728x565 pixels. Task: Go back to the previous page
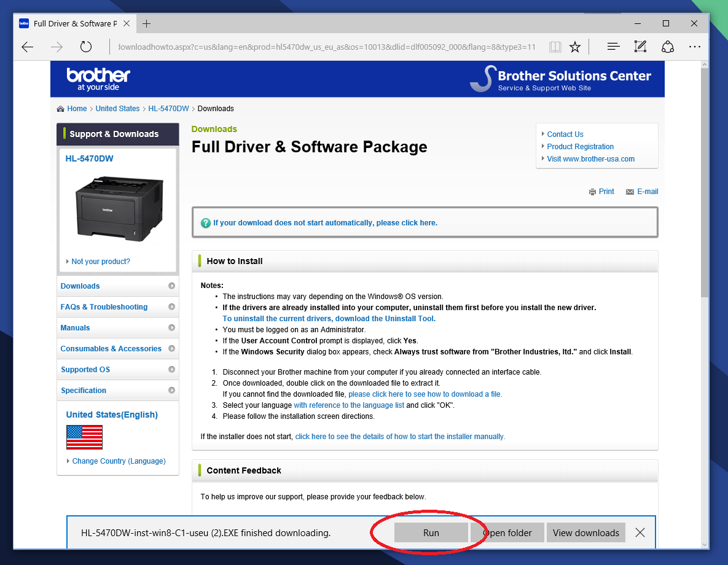[28, 47]
